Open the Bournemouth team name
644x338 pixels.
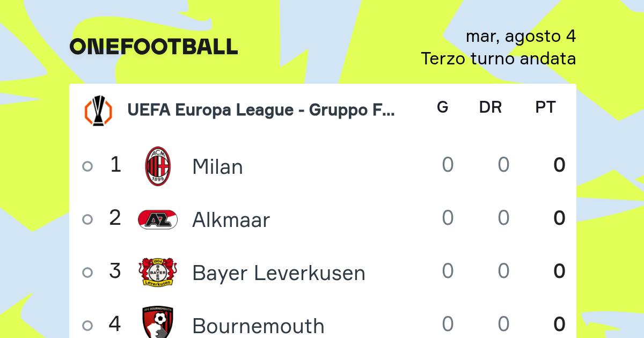coord(258,326)
